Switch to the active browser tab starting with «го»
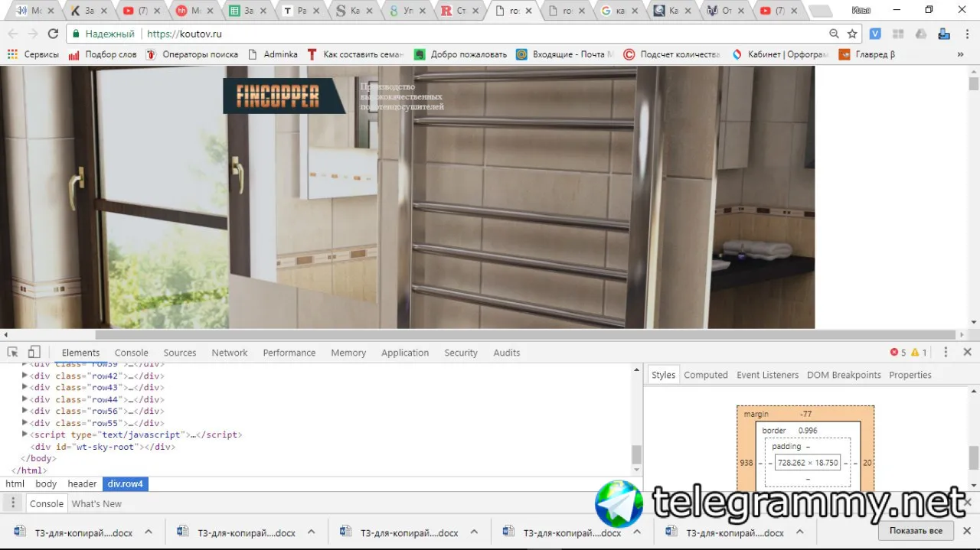Viewport: 980px width, 550px height. pos(514,11)
